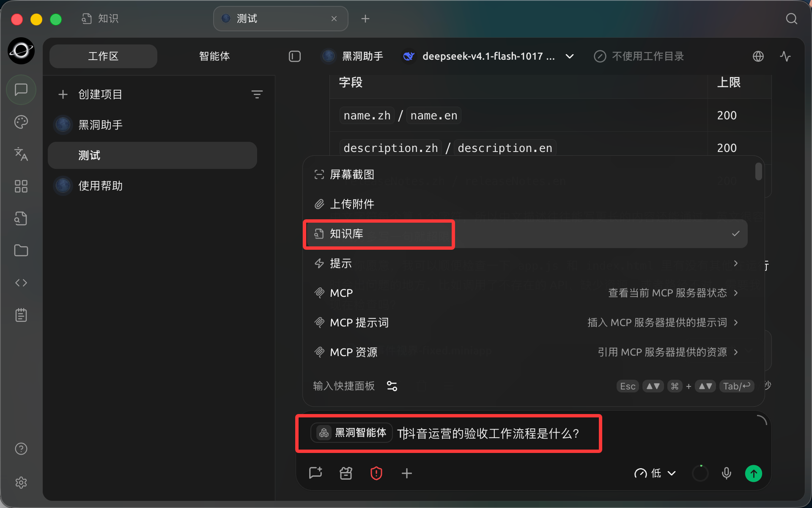Viewport: 812px width, 508px height.
Task: Open the palette icon in left sidebar
Action: click(21, 122)
